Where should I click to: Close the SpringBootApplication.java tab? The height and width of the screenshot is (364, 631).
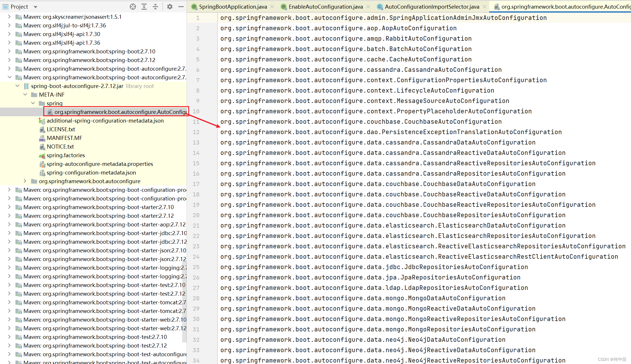(x=272, y=7)
